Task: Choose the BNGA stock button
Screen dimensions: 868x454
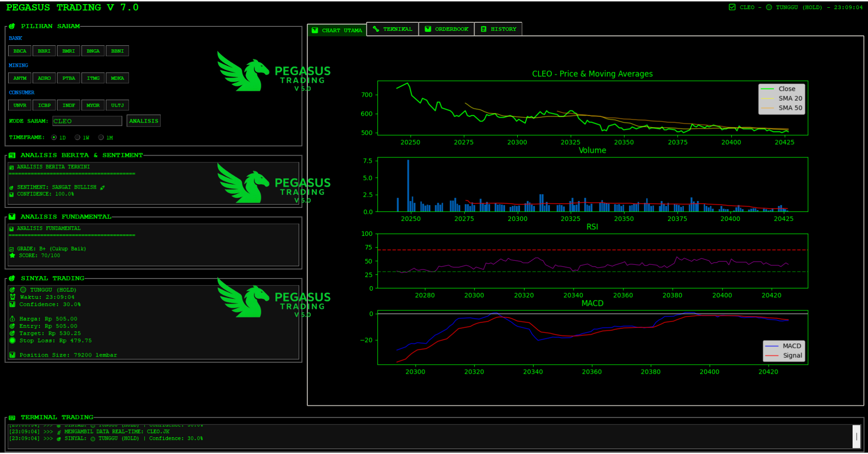Action: click(93, 51)
